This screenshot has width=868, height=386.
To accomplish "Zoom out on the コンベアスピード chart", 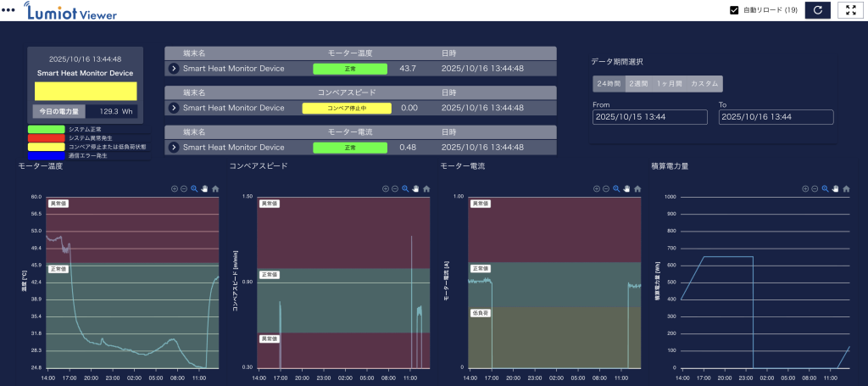I will coord(395,188).
